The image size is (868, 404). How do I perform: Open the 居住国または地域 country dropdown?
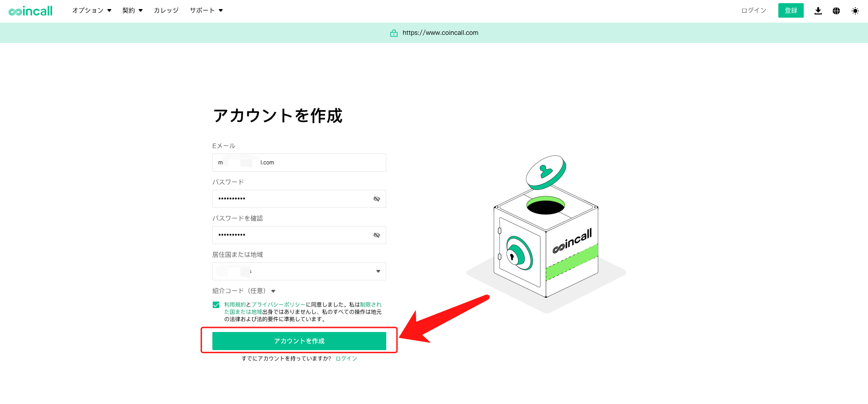coord(299,271)
